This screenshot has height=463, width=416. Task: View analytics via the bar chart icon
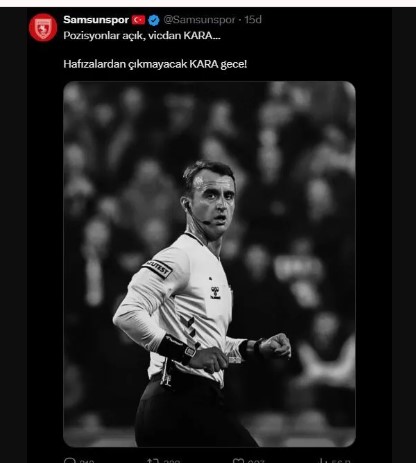pyautogui.click(x=323, y=461)
